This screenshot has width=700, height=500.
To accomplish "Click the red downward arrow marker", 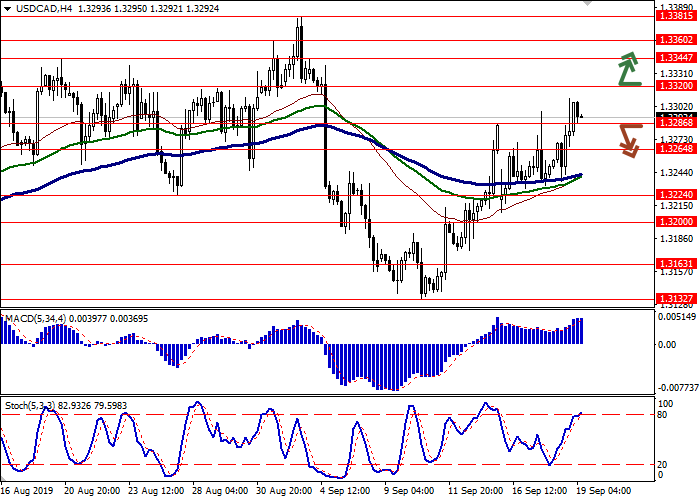I will pyautogui.click(x=628, y=139).
